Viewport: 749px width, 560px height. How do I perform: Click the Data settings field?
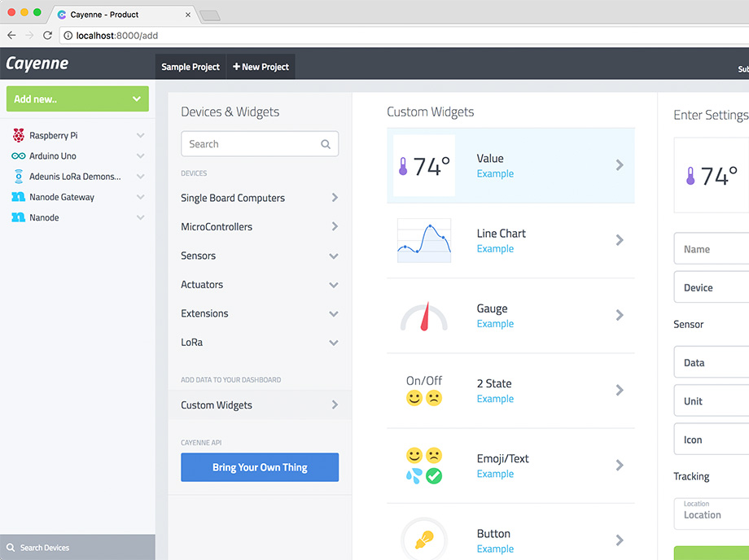pos(712,362)
